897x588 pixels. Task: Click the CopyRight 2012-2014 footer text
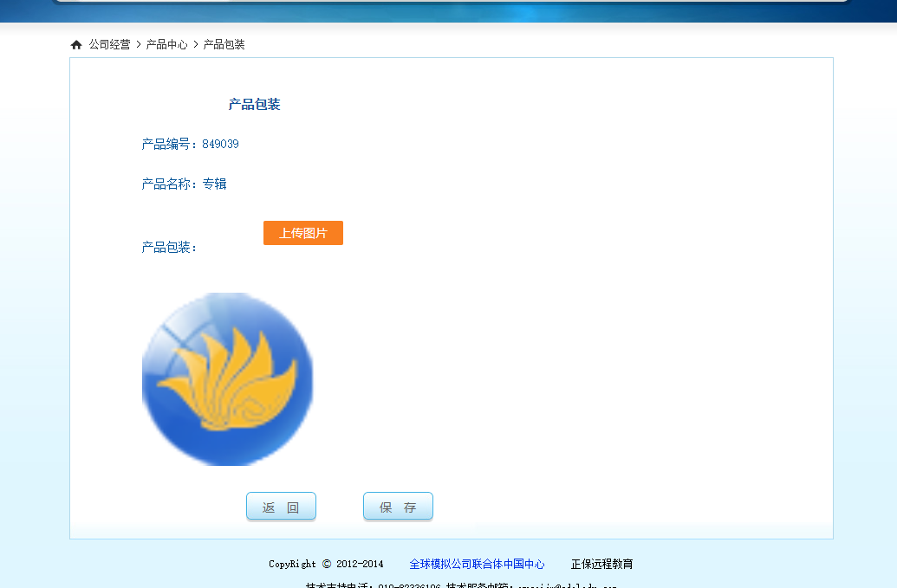(326, 564)
